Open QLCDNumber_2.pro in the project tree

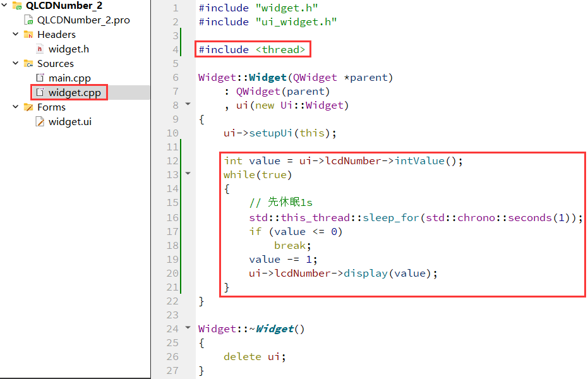point(83,20)
